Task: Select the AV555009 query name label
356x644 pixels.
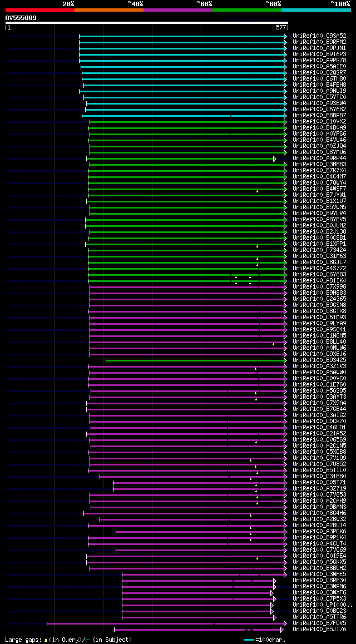Action: click(21, 18)
